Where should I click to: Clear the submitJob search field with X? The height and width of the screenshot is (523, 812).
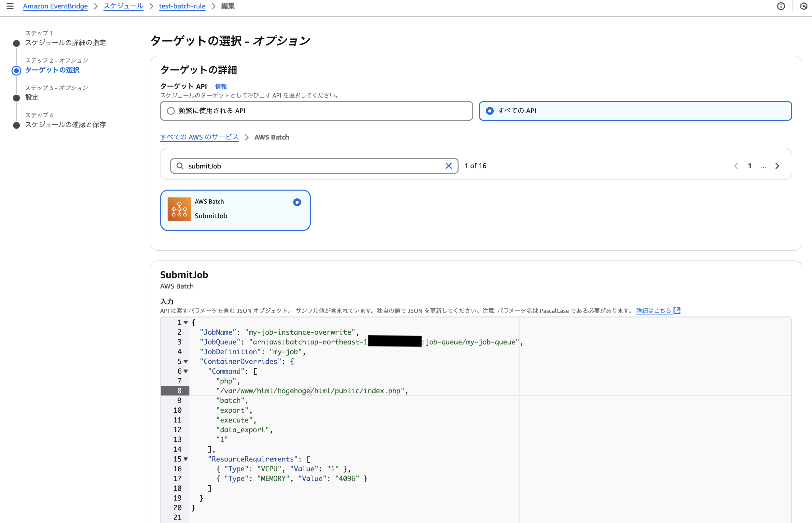point(448,166)
